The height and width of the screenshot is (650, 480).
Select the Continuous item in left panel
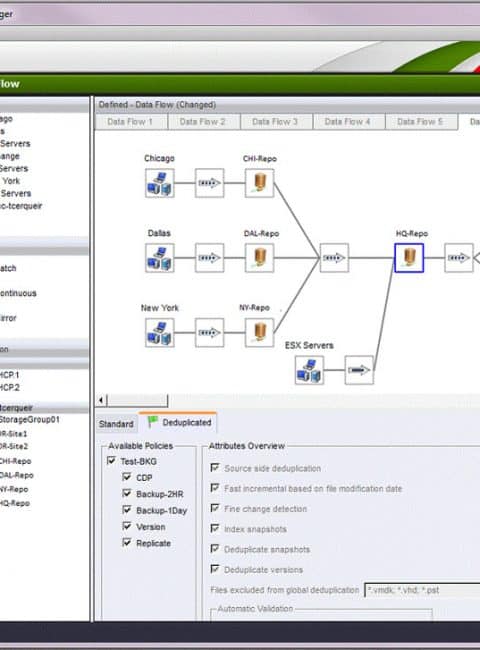(18, 293)
